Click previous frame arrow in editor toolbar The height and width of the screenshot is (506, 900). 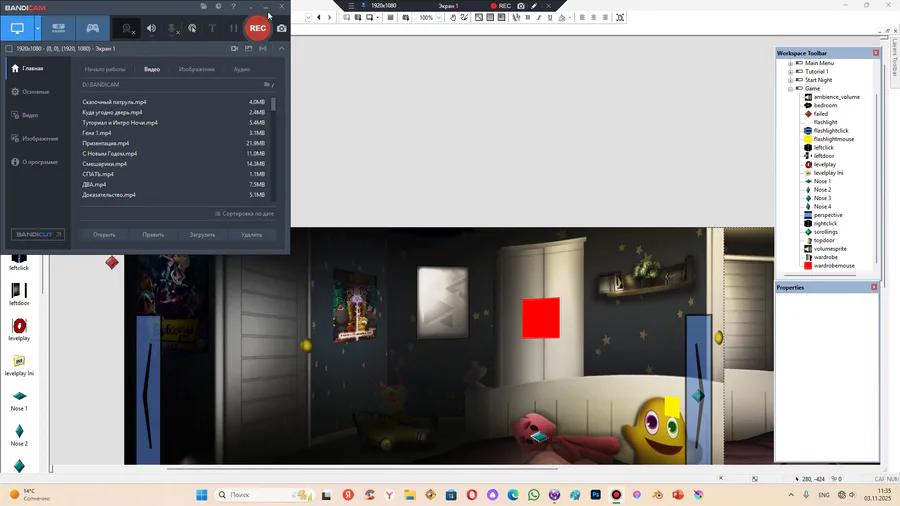[x=319, y=18]
